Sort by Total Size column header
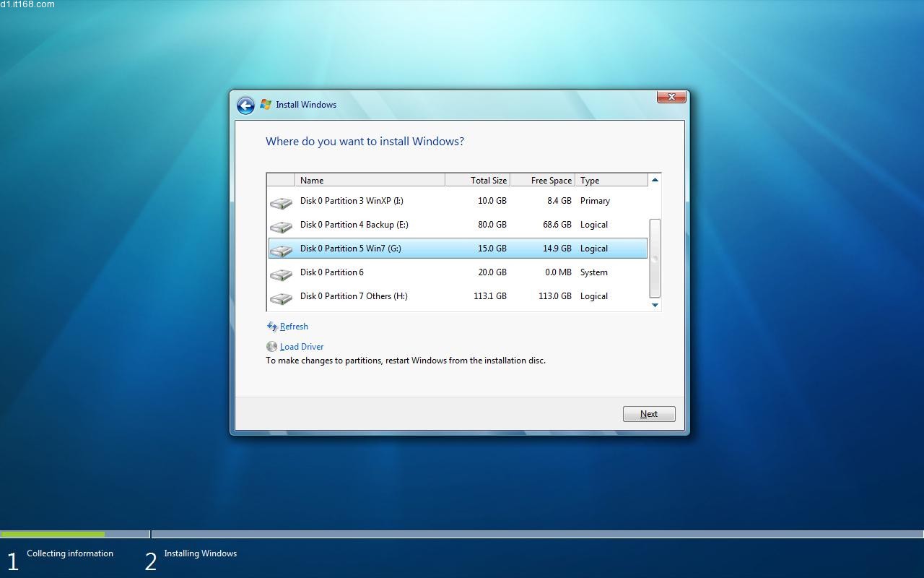The height and width of the screenshot is (578, 924). [x=477, y=180]
